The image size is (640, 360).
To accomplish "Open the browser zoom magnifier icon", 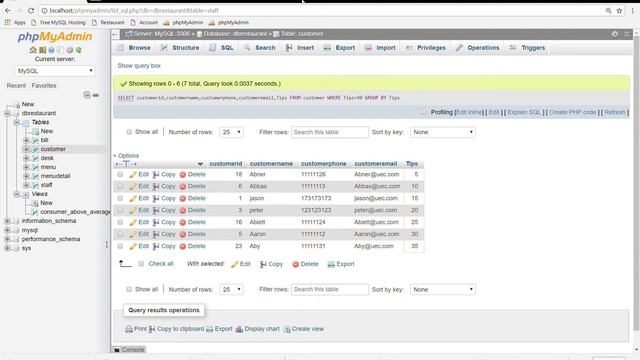I will pyautogui.click(x=608, y=11).
